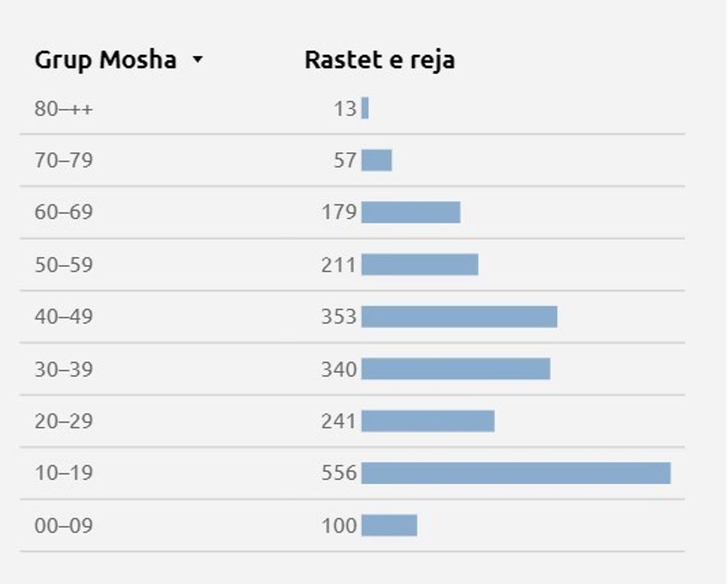Select the 60–69 age group label
728x584 pixels.
[64, 212]
